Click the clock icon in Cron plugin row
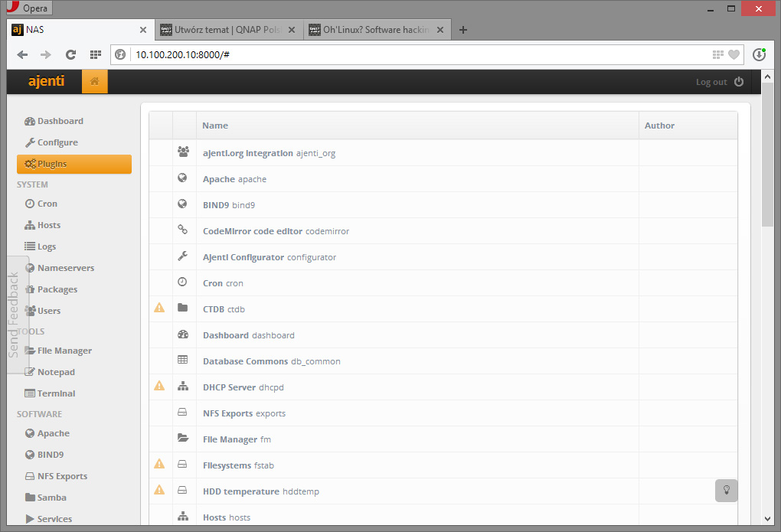The height and width of the screenshot is (532, 781). 182,282
